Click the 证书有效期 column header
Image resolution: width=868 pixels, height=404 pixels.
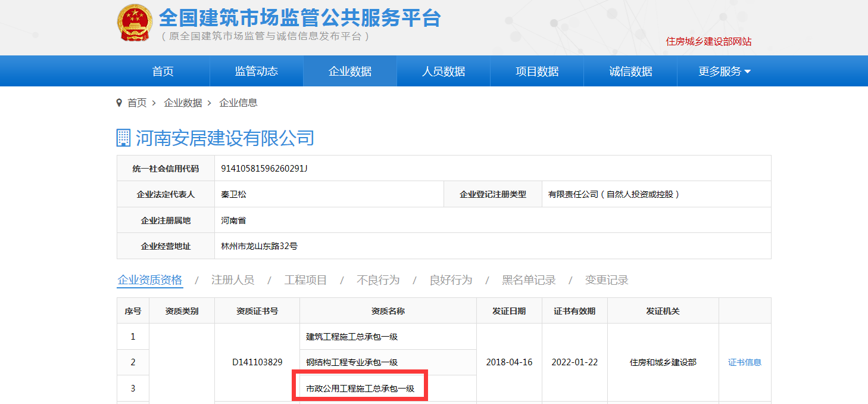(x=574, y=311)
